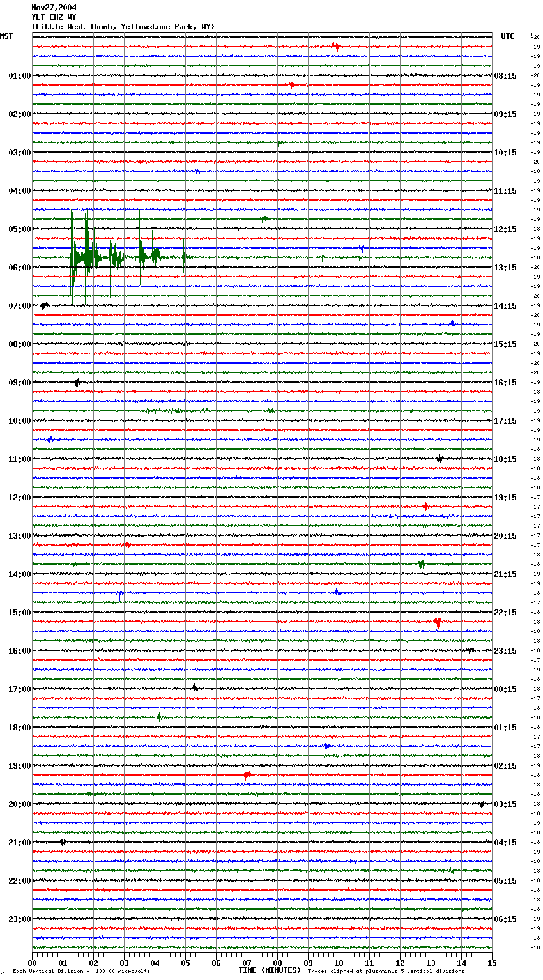This screenshot has height=980, width=543.
Task: Click the black event on the 11:00 trace
Action: click(440, 458)
